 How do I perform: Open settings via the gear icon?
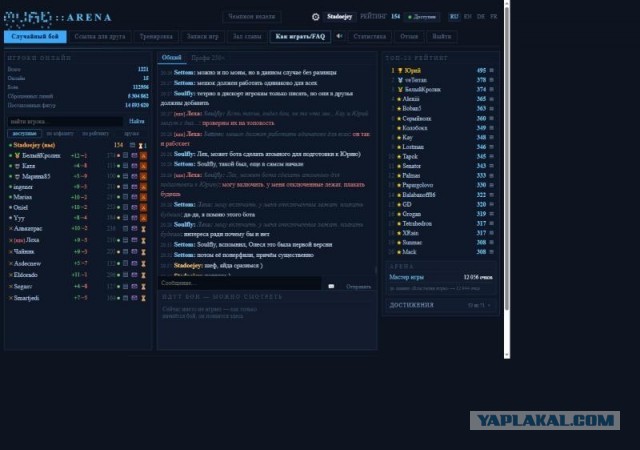pyautogui.click(x=316, y=17)
